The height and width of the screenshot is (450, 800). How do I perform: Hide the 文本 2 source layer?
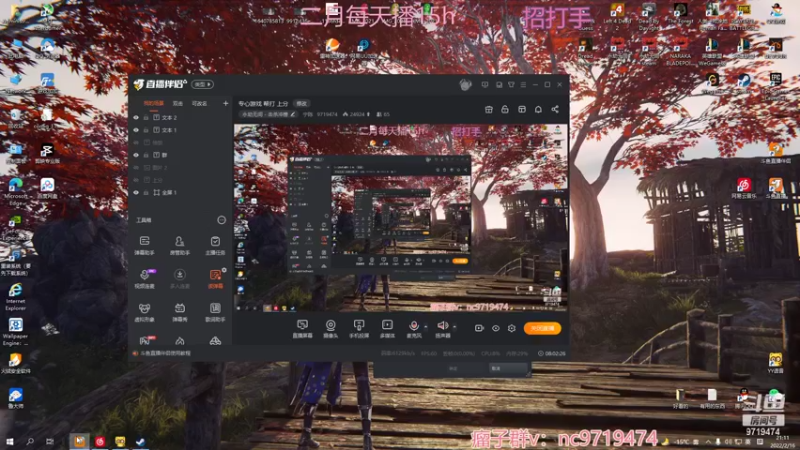coord(136,117)
